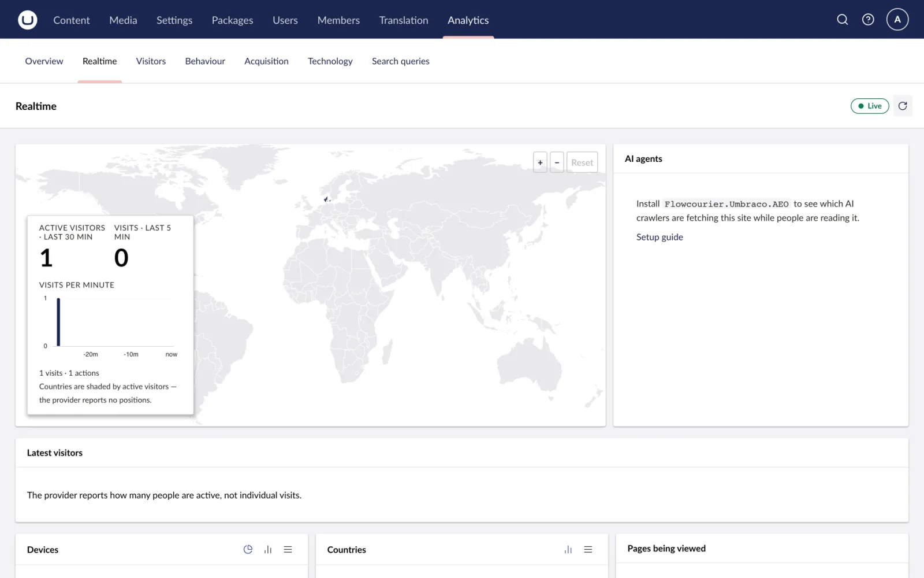This screenshot has width=924, height=578.
Task: Click the visits per minute bar
Action: point(58,322)
